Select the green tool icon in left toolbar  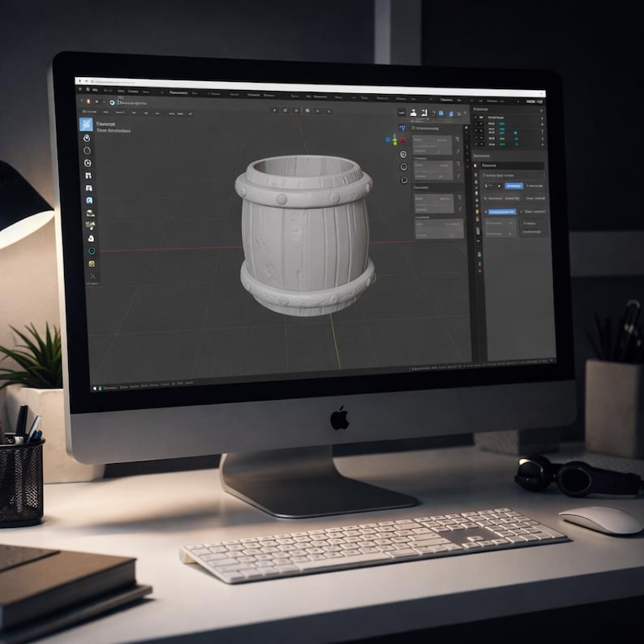(x=90, y=225)
